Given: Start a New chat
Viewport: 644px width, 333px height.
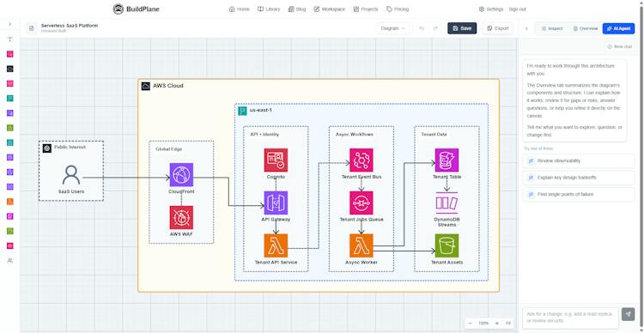Looking at the screenshot, I should coord(619,47).
